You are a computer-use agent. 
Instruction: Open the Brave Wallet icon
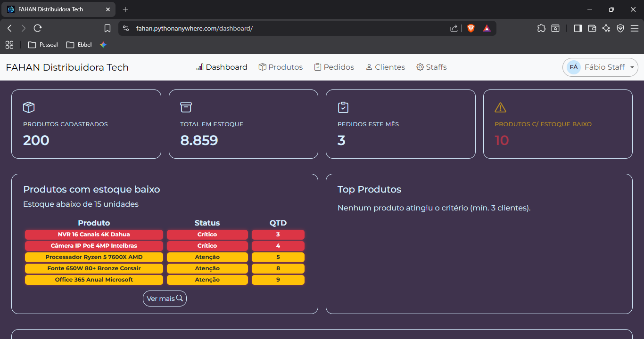(592, 28)
